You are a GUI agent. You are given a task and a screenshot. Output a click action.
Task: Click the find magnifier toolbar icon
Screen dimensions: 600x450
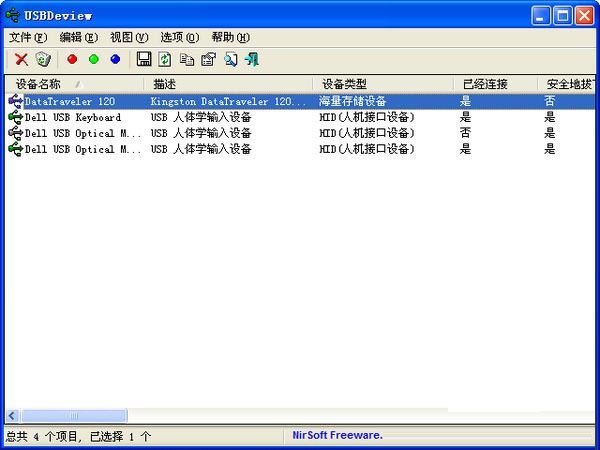pos(230,59)
